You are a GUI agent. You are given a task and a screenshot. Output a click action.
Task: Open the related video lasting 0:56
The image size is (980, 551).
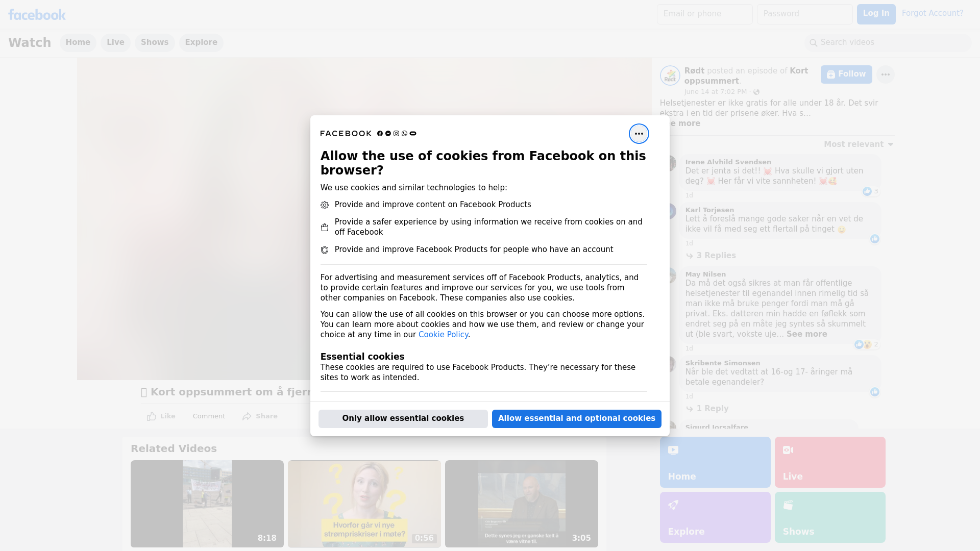click(364, 504)
